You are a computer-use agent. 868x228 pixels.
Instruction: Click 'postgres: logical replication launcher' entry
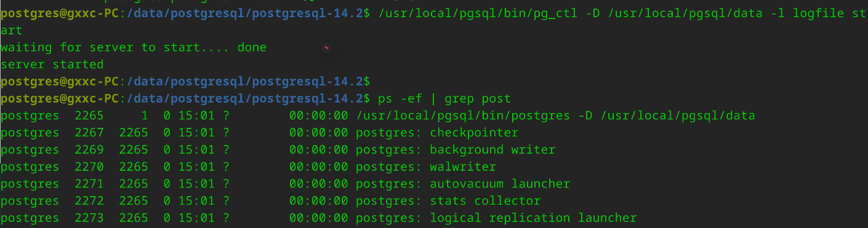point(496,218)
